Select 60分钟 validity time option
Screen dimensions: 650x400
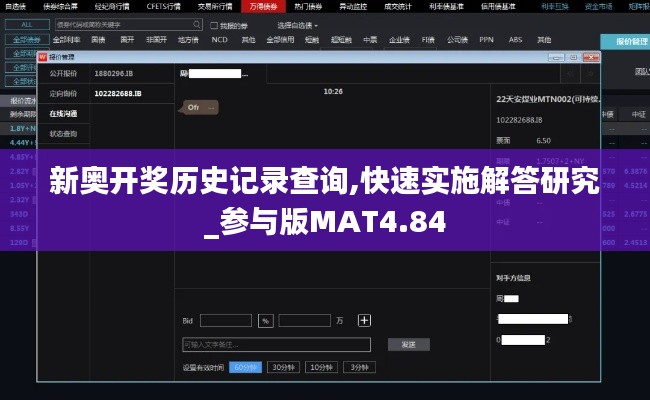[245, 367]
